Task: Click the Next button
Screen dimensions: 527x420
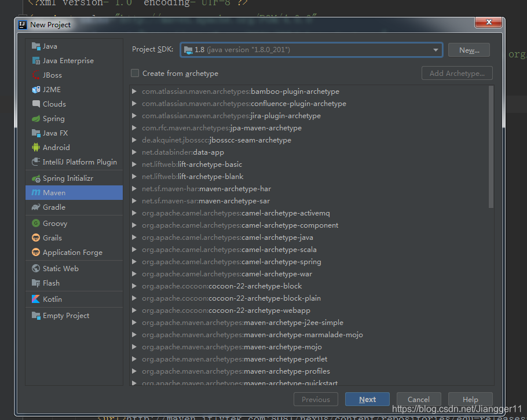Action: [367, 399]
